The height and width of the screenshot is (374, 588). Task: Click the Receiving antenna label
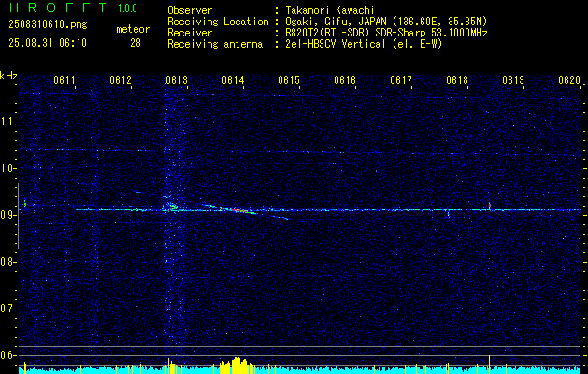coord(215,44)
